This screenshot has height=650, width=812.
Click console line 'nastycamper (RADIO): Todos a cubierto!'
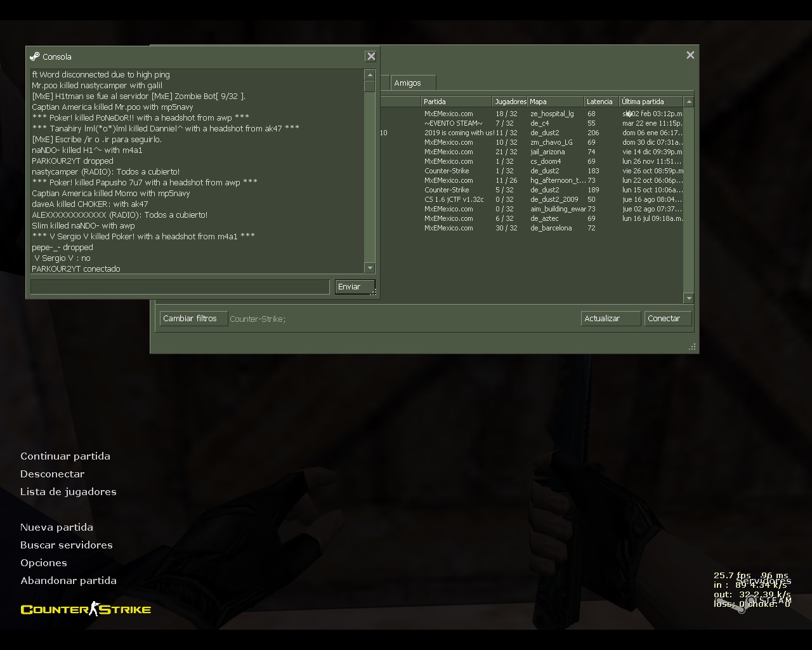106,171
